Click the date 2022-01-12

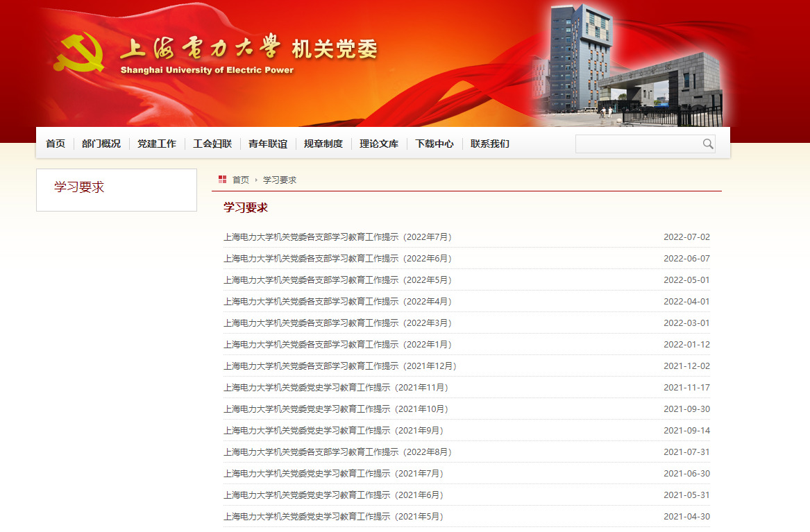click(x=686, y=345)
